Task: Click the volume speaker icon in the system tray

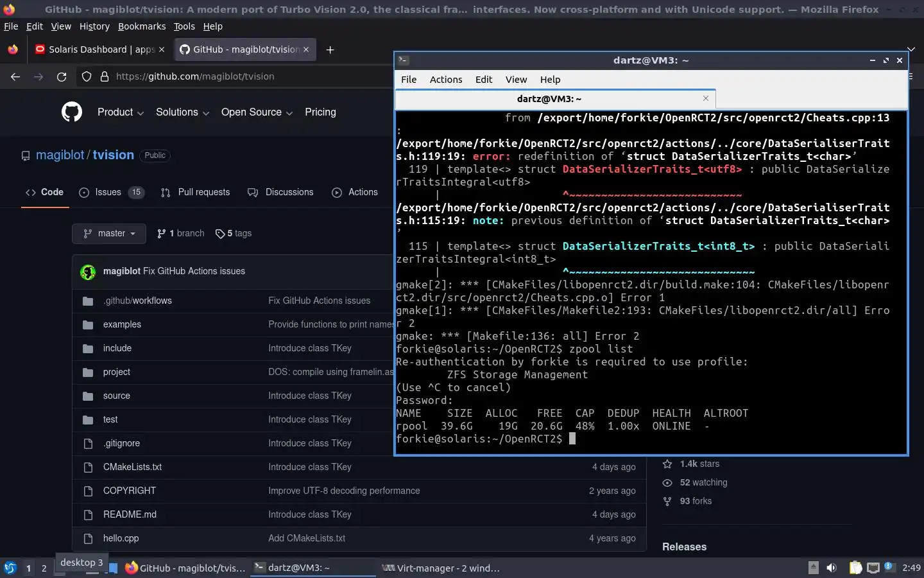Action: click(832, 568)
